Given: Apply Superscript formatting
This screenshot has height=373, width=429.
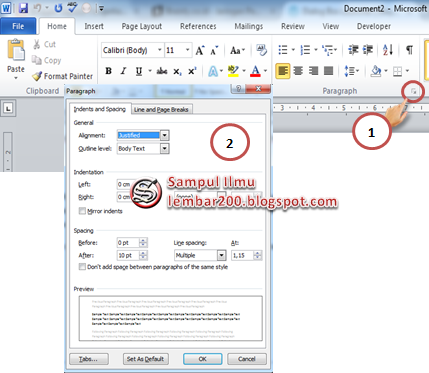Looking at the screenshot, I should [192, 71].
